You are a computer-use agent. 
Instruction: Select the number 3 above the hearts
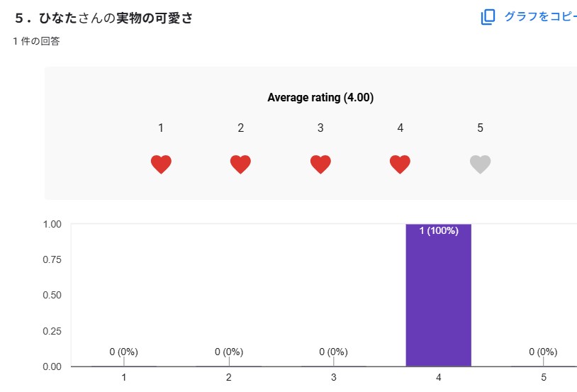click(320, 128)
